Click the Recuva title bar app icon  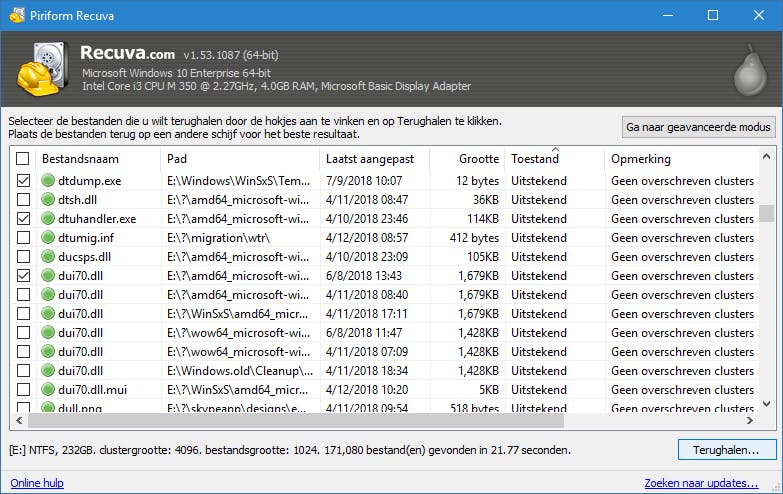coord(13,15)
